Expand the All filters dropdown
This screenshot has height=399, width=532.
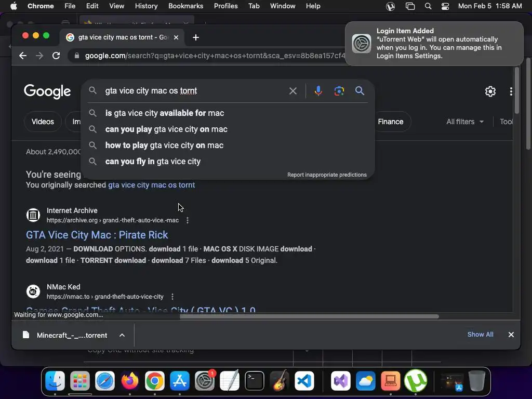click(x=465, y=122)
